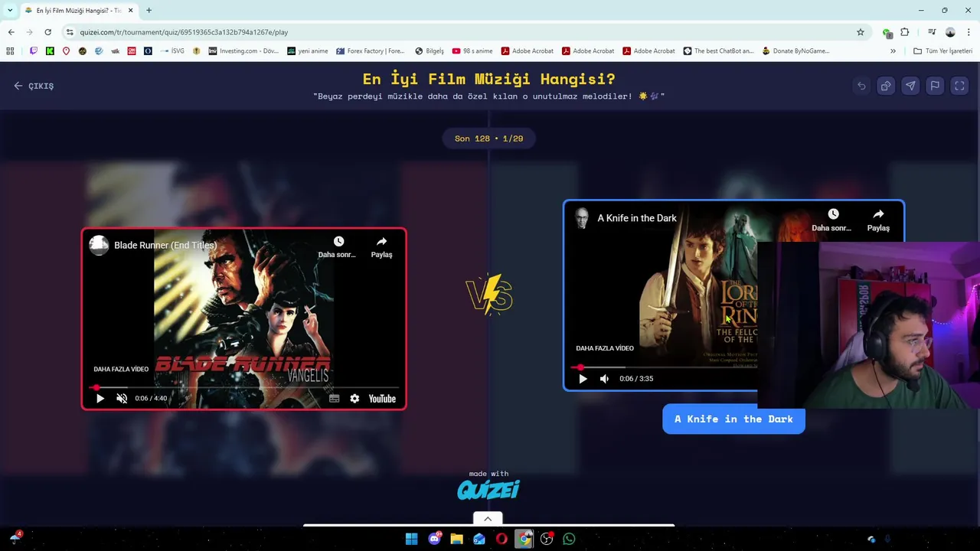The height and width of the screenshot is (551, 980).
Task: Toggle fullscreen icon in quiz toolbar
Action: (x=959, y=86)
